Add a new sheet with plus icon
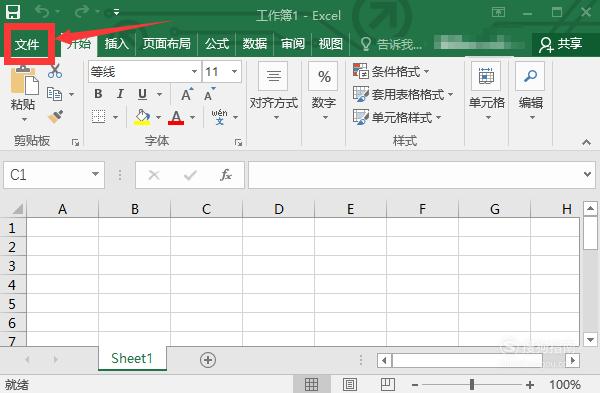Image resolution: width=600 pixels, height=393 pixels. (x=208, y=360)
